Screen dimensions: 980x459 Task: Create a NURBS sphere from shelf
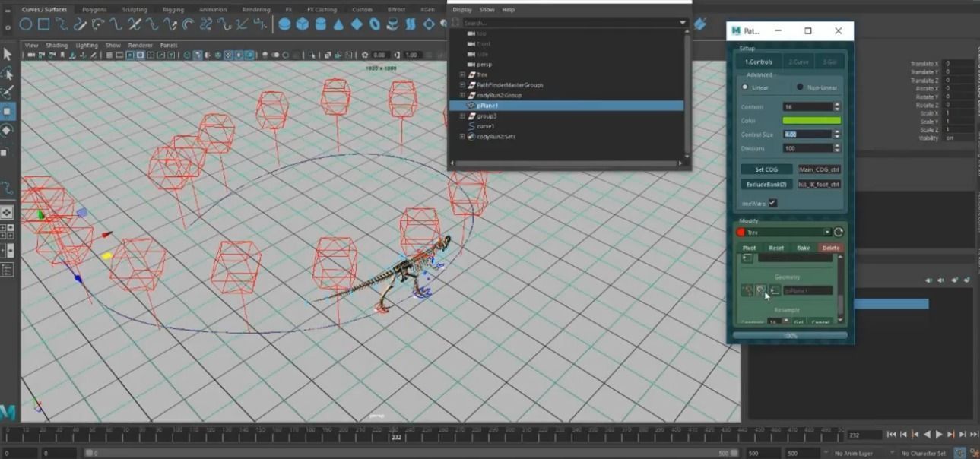(284, 24)
